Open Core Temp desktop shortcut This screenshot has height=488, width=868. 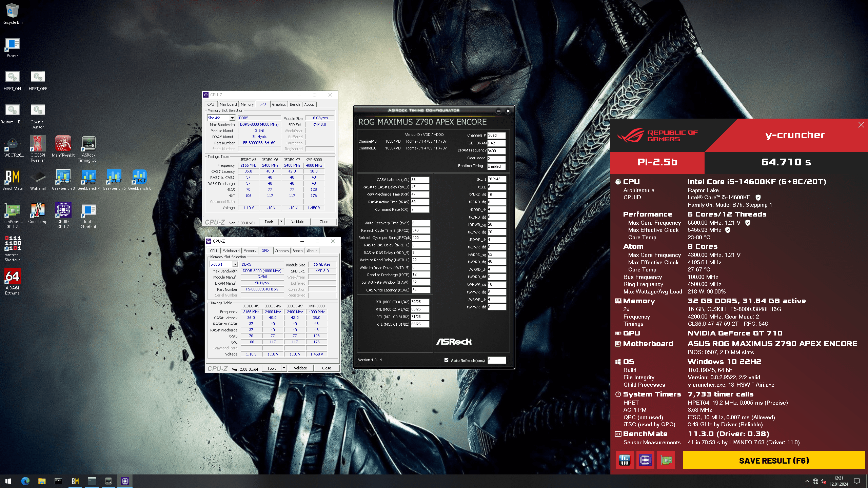38,210
